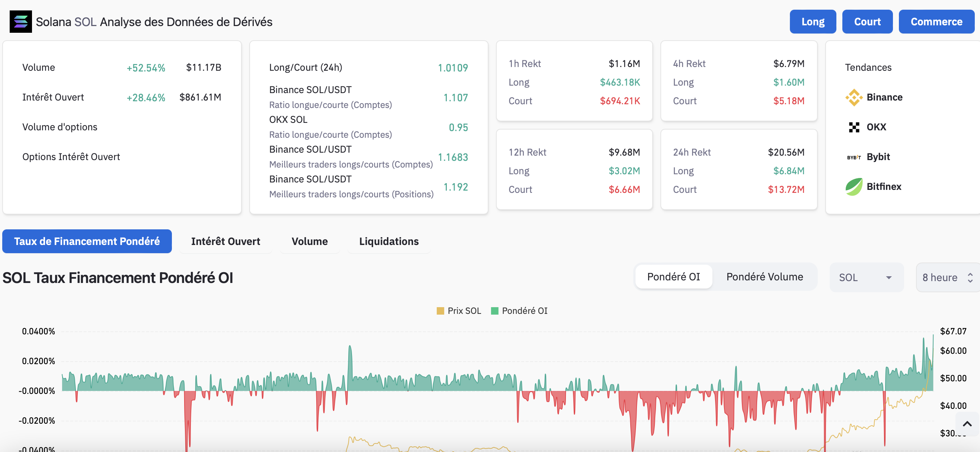Switch to the Intérêt Ouvert tab
This screenshot has height=452, width=980.
click(x=225, y=241)
